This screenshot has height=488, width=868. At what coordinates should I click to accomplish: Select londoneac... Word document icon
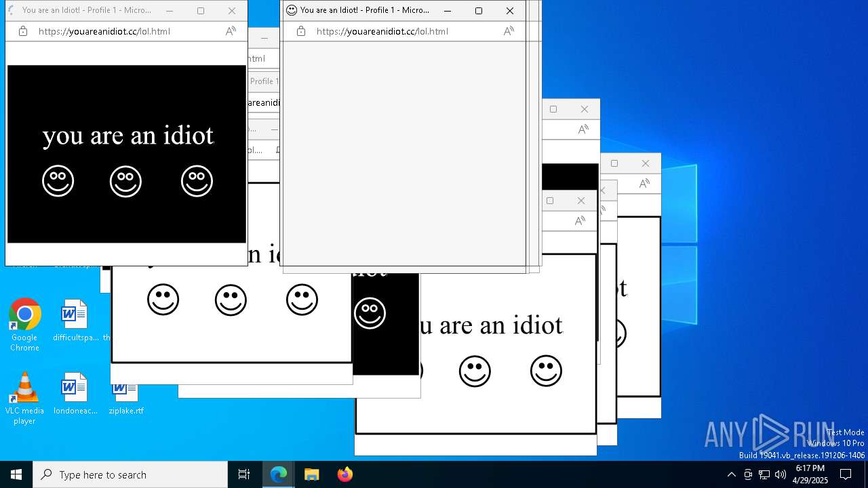(75, 394)
